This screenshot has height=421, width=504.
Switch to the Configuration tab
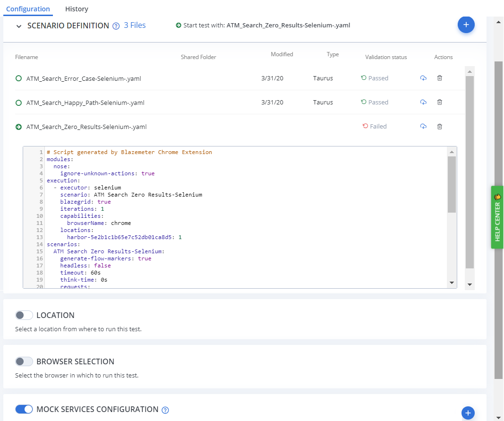[28, 9]
